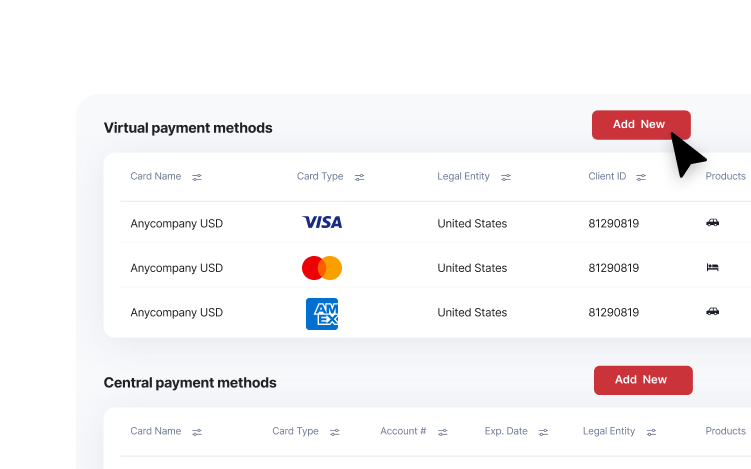The height and width of the screenshot is (469, 751).
Task: Select the Anycompany USD Visa row name
Action: point(176,224)
